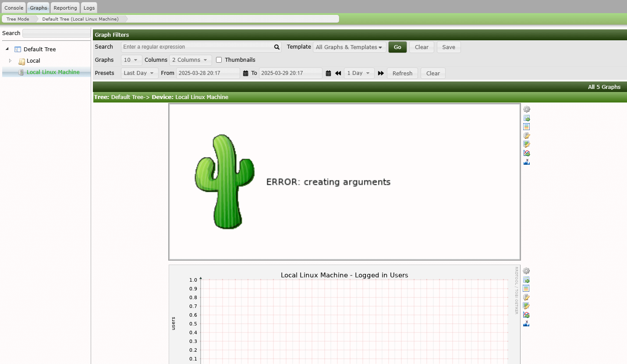Expand the Local tree folder

(11, 60)
